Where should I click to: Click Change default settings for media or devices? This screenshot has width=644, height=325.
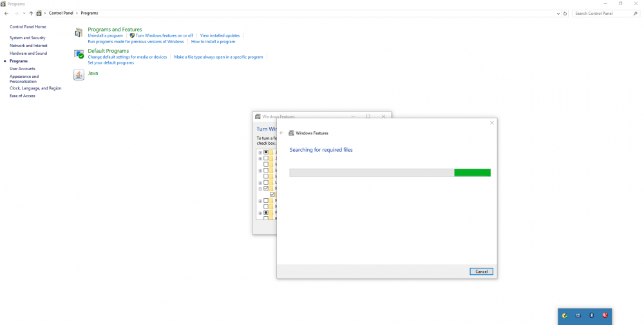tap(128, 57)
